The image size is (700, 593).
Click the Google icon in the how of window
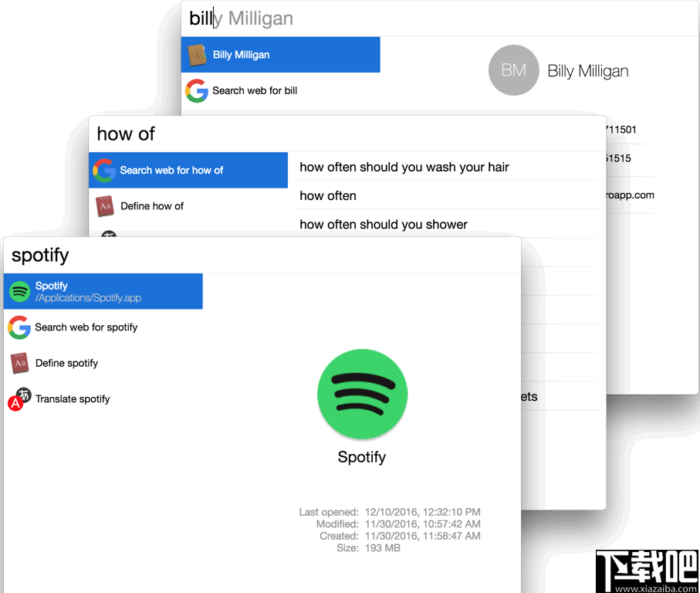[104, 170]
